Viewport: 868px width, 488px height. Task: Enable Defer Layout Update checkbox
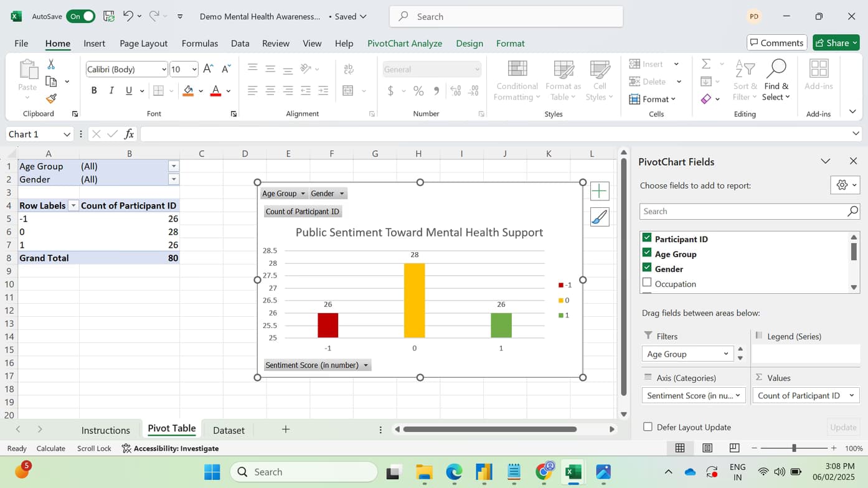coord(648,427)
